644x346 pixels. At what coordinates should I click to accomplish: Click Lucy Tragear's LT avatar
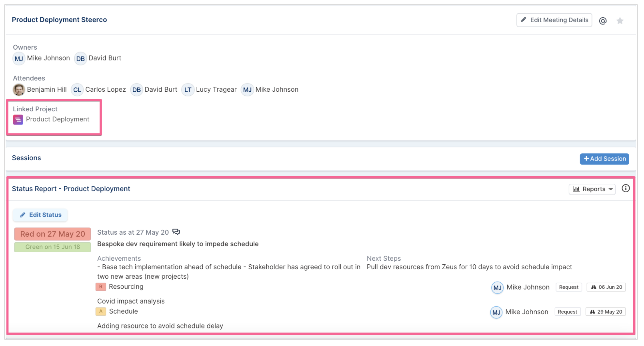(188, 90)
